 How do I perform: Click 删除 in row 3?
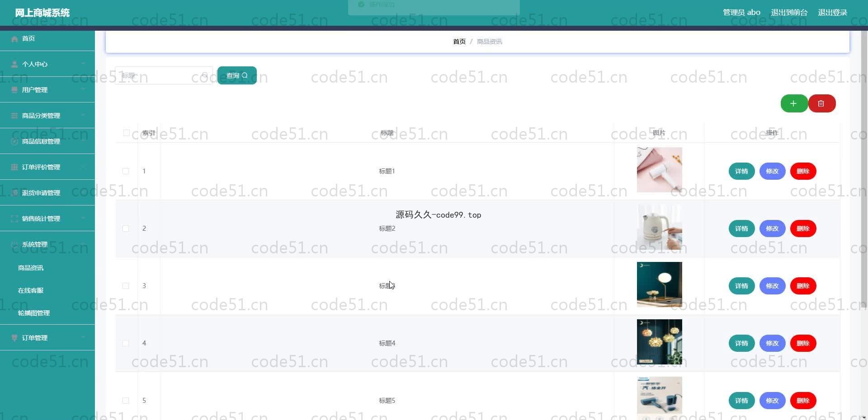coord(803,286)
